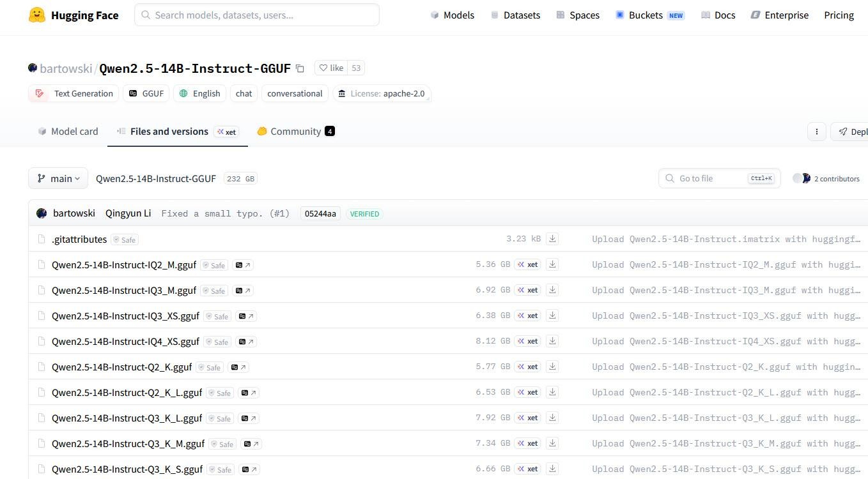Open Qingyun Li's profile in commit row
The image size is (868, 479).
(128, 213)
